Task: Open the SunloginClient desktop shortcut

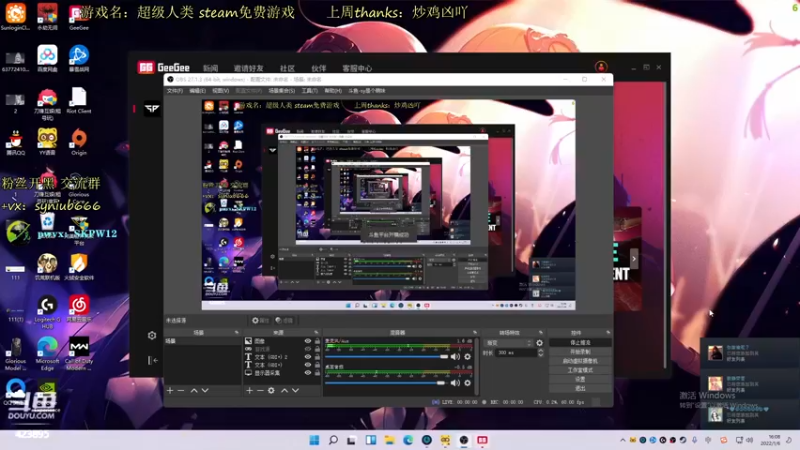Action: coord(15,16)
